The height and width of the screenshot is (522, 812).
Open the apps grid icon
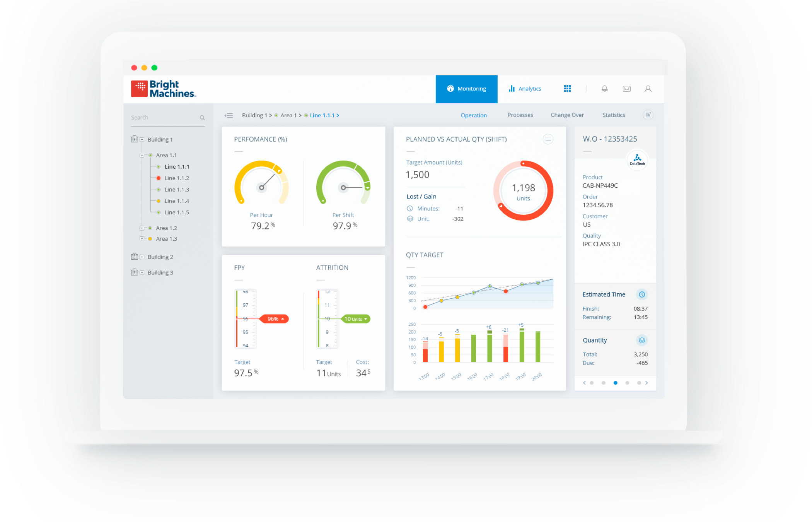pos(567,89)
